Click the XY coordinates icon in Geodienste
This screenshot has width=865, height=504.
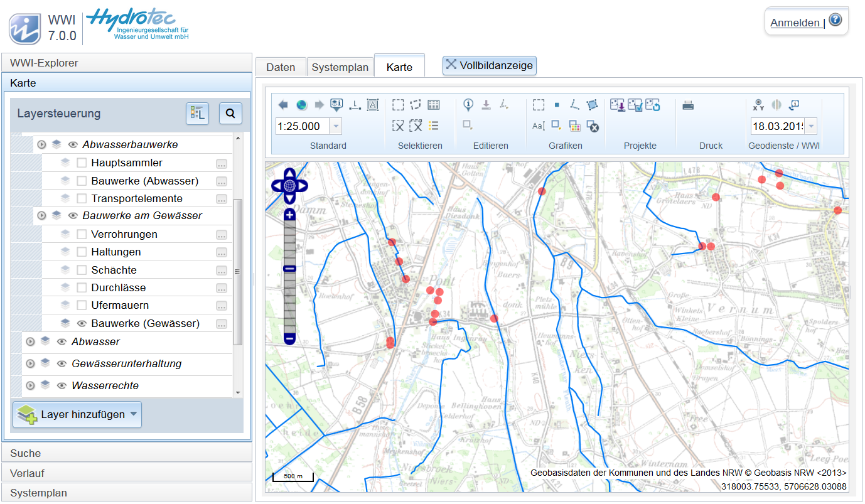pyautogui.click(x=759, y=105)
